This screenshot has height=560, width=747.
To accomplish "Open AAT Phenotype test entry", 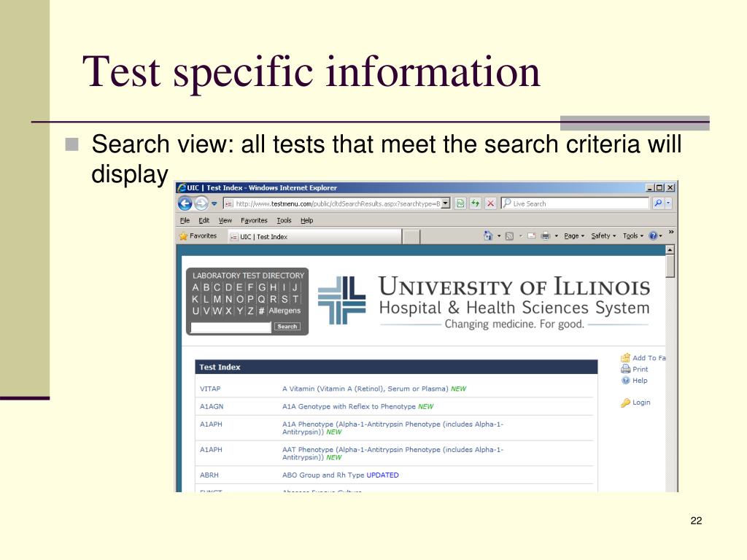I will (x=392, y=454).
